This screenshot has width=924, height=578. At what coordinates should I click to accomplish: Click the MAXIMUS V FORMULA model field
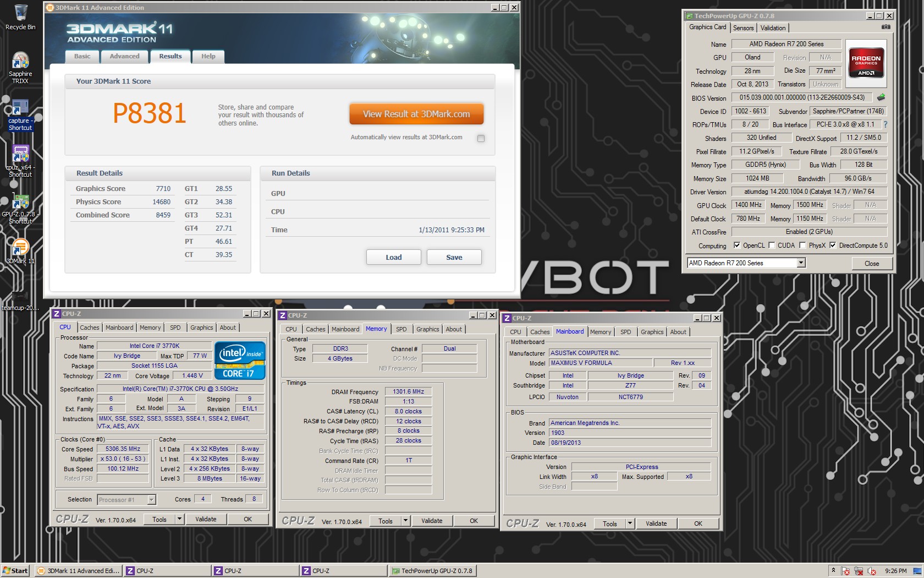point(601,363)
